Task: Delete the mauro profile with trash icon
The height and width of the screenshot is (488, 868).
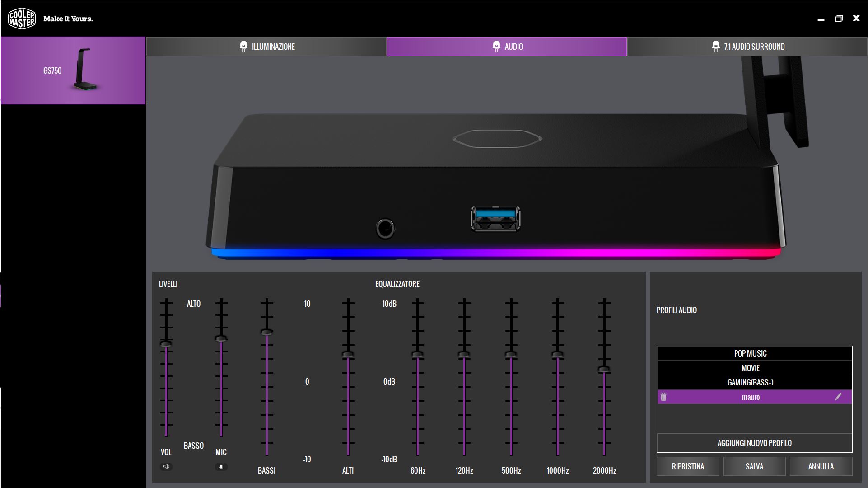Action: pyautogui.click(x=664, y=397)
